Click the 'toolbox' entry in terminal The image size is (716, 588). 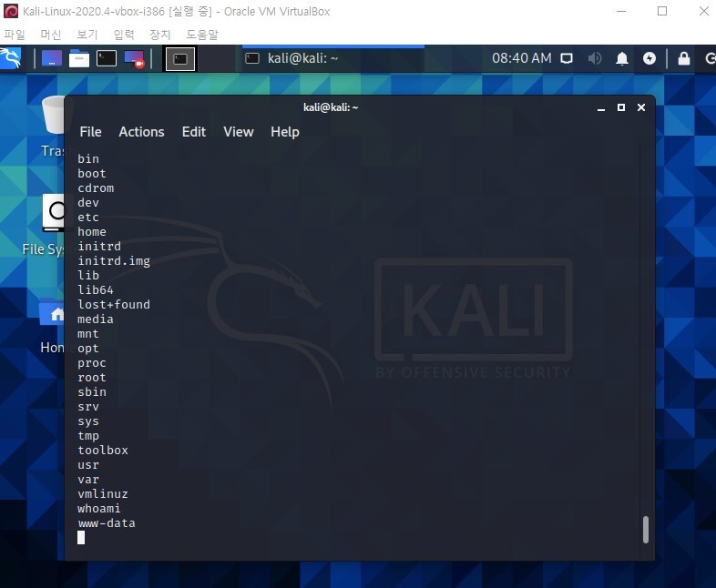coord(103,451)
